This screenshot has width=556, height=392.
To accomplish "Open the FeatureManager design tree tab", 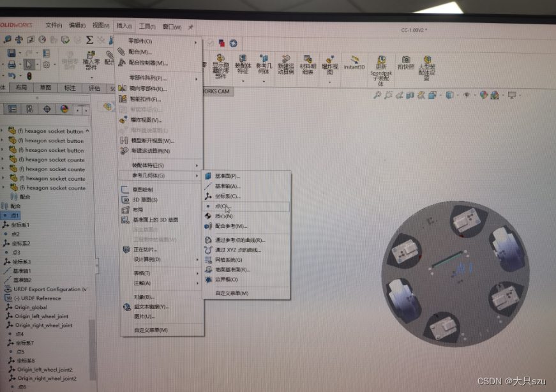I will pyautogui.click(x=12, y=109).
